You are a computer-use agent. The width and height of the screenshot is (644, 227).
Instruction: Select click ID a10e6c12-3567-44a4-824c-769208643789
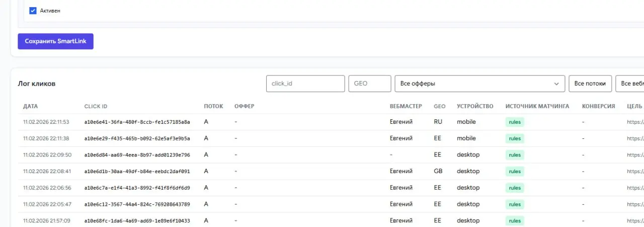pyautogui.click(x=137, y=204)
